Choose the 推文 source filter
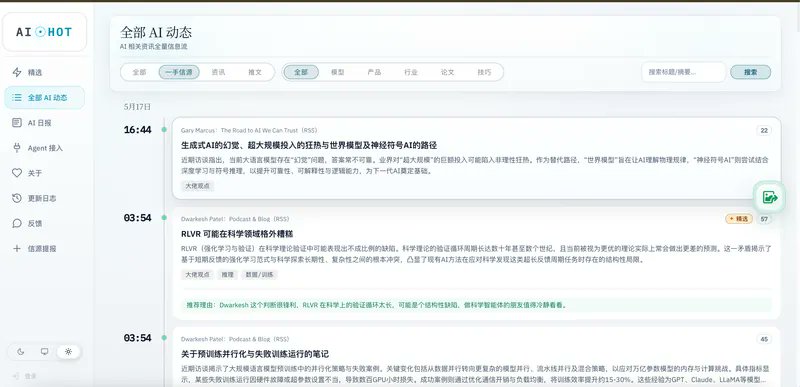The width and height of the screenshot is (800, 387). coord(255,72)
